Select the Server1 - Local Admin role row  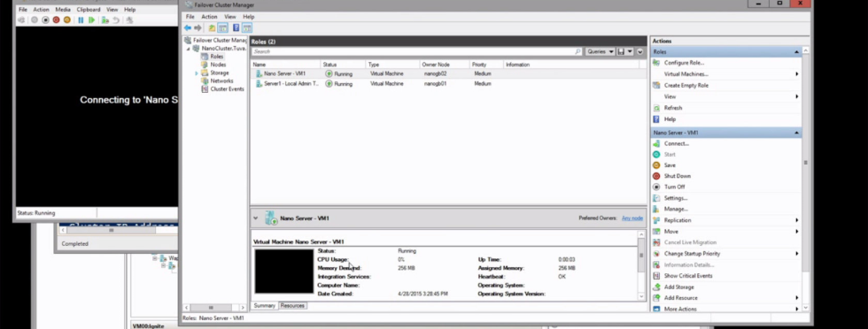pyautogui.click(x=448, y=83)
